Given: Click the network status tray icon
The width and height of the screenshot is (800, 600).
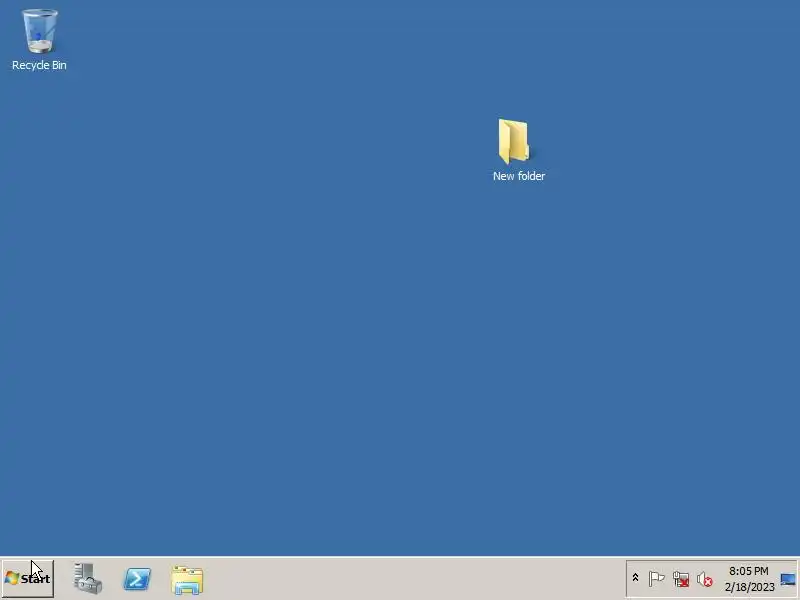Looking at the screenshot, I should (x=681, y=579).
